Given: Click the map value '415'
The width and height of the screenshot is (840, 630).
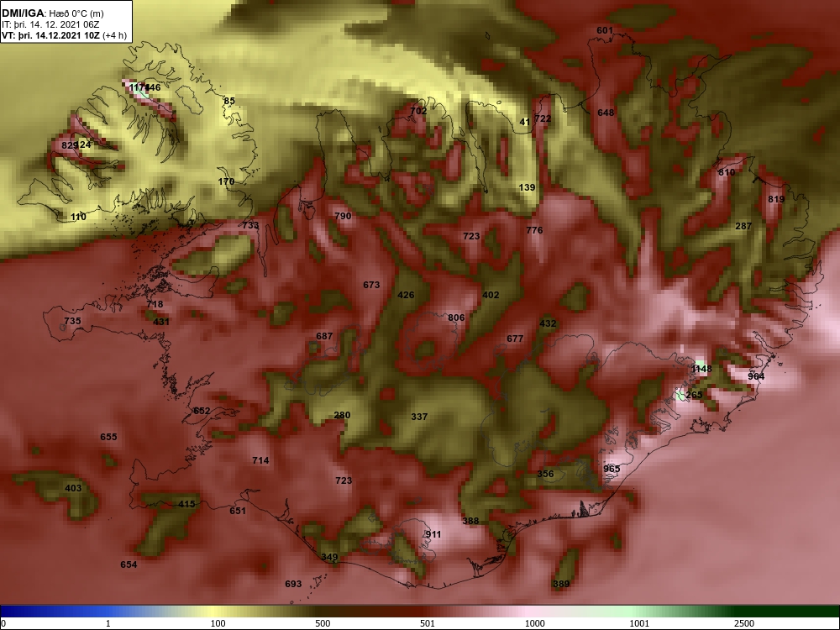Looking at the screenshot, I should click(186, 504).
